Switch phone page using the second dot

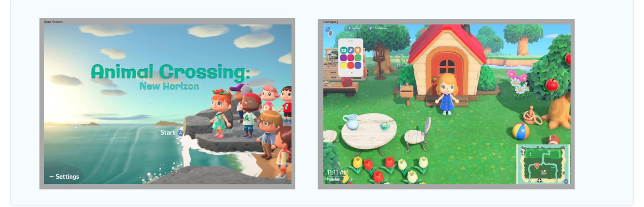(x=352, y=73)
